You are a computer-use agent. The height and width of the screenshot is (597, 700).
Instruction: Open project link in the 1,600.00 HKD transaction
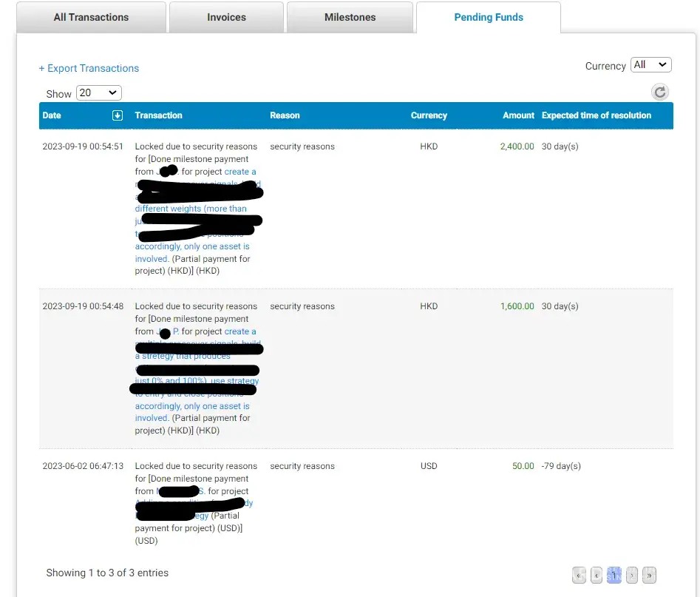click(239, 331)
